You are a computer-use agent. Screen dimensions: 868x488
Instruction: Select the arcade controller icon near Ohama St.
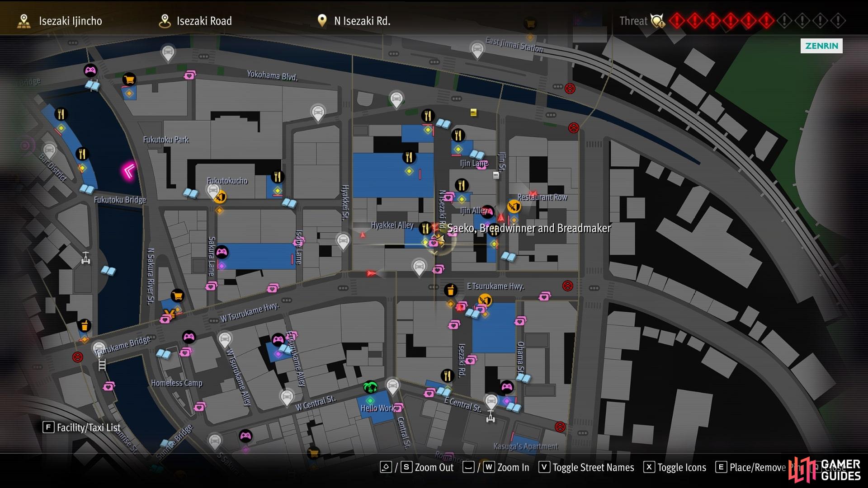[507, 387]
